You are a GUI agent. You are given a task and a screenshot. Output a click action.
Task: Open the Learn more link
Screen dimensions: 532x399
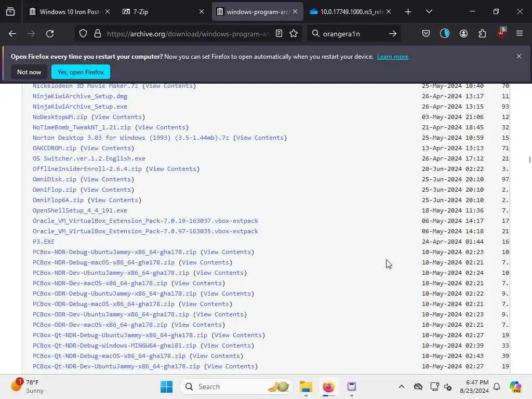pos(393,57)
